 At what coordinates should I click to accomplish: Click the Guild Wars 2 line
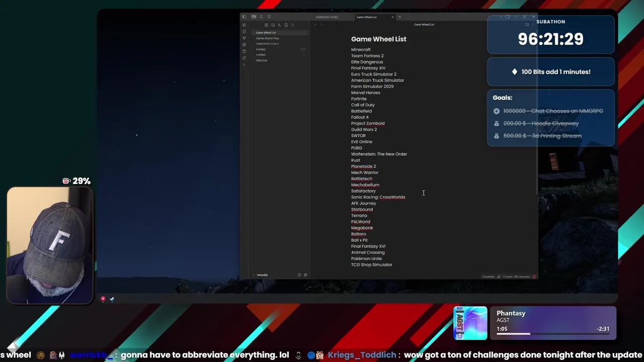click(x=364, y=130)
